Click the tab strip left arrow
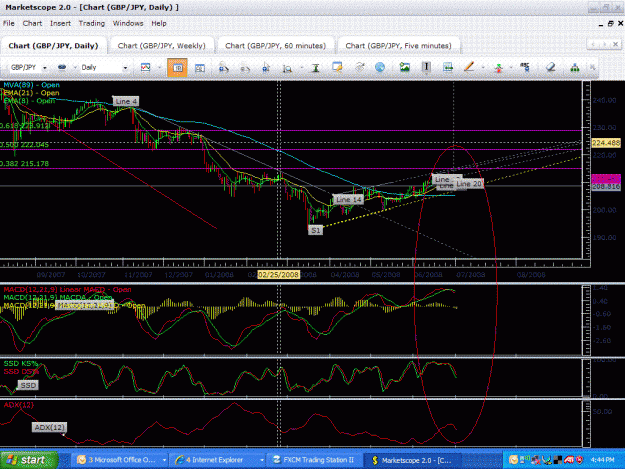 click(593, 44)
